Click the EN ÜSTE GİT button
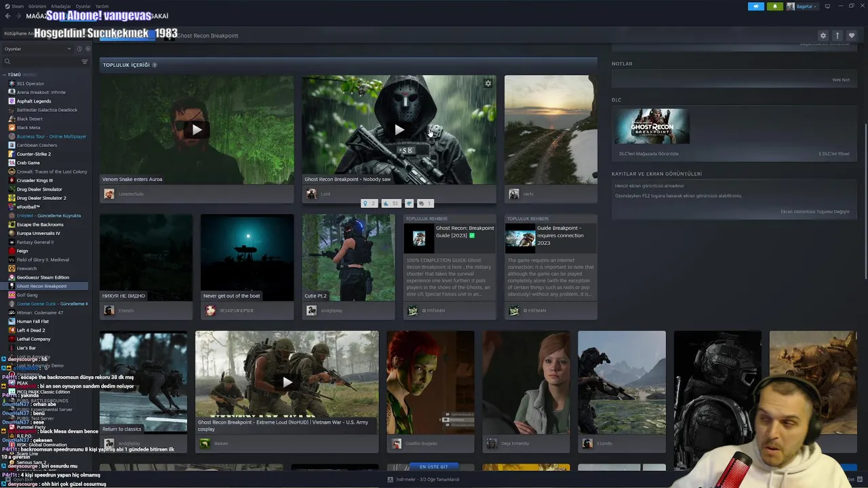 (x=434, y=467)
